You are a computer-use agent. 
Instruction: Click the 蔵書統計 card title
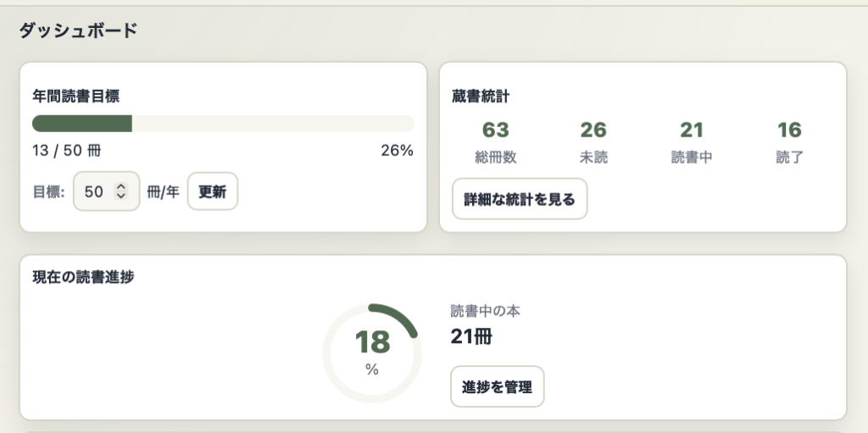(481, 96)
